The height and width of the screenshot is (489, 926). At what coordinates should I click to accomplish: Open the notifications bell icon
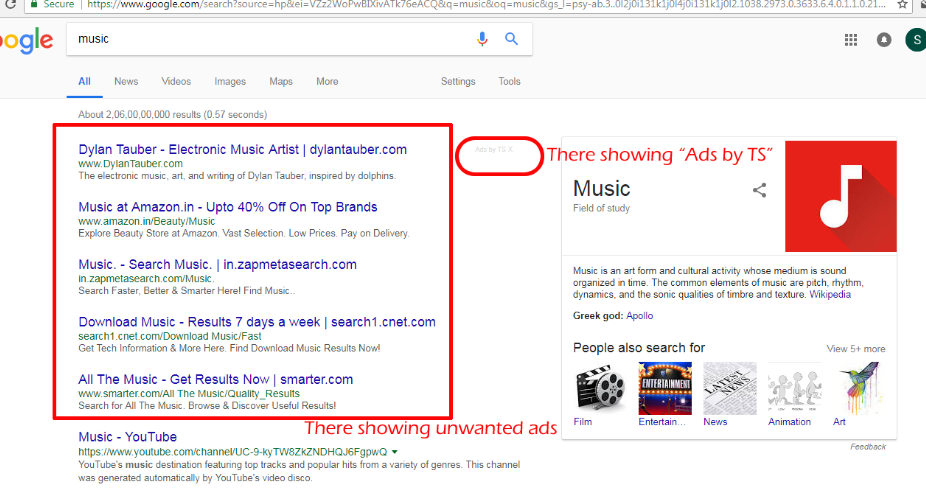884,40
